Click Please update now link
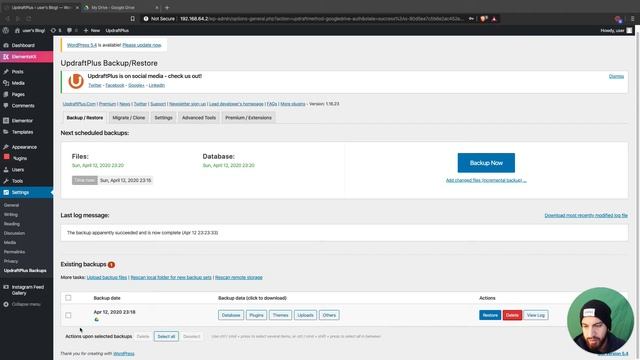This screenshot has height=360, width=640. coord(142,45)
